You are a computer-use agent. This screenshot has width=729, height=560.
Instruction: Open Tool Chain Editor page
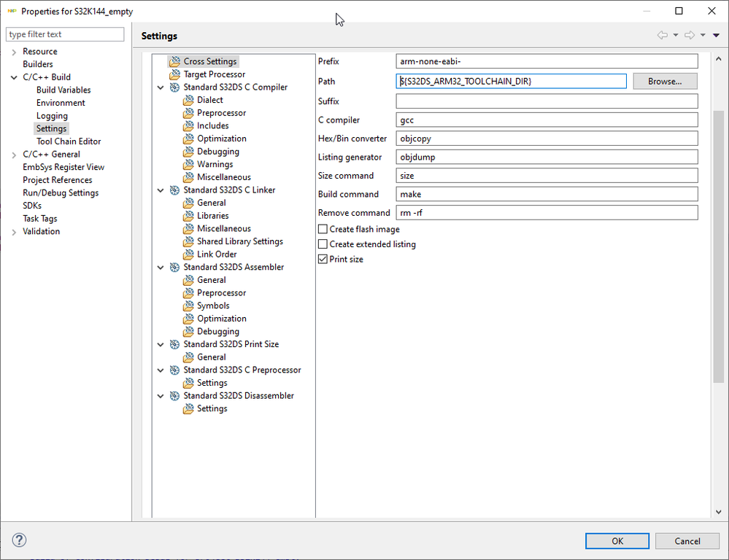69,141
